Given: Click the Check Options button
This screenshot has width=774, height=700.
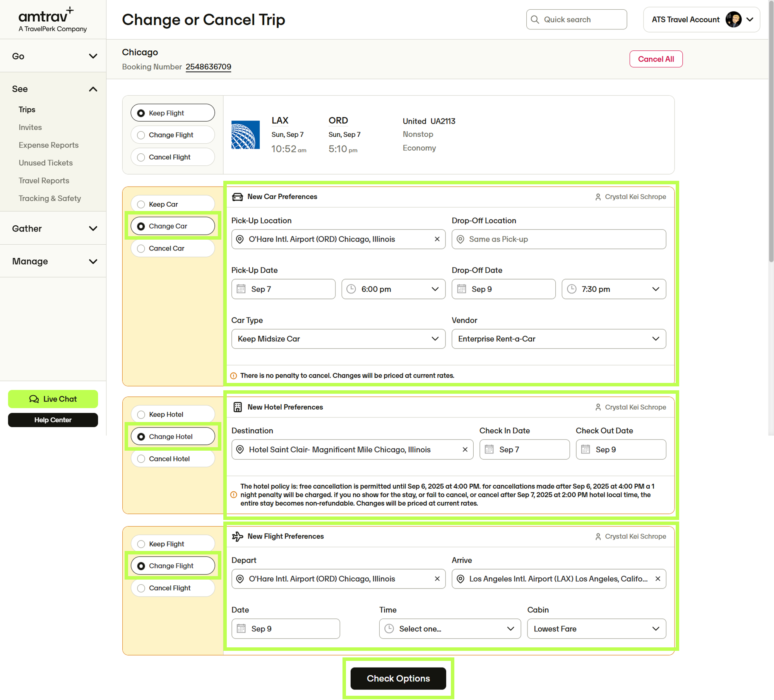Looking at the screenshot, I should click(398, 678).
